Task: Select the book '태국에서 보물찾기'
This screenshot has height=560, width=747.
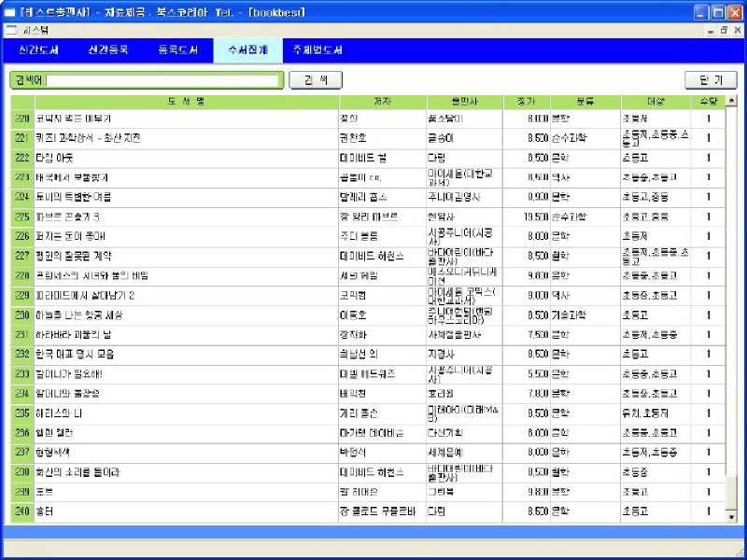Action: tap(186, 177)
